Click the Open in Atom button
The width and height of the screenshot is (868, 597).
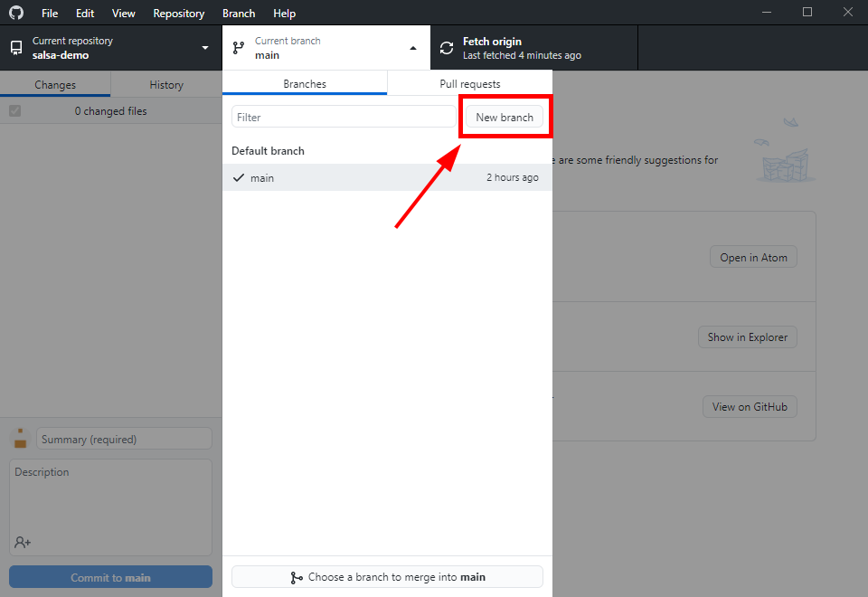pos(753,257)
